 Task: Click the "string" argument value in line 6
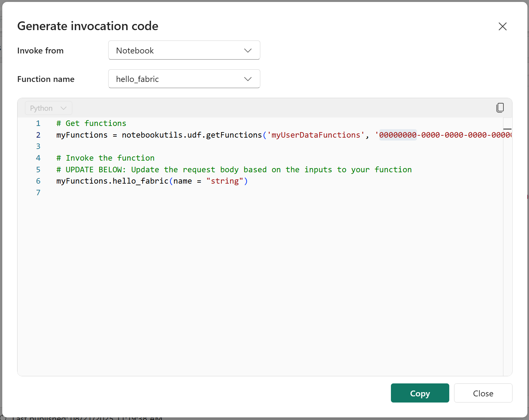(225, 181)
